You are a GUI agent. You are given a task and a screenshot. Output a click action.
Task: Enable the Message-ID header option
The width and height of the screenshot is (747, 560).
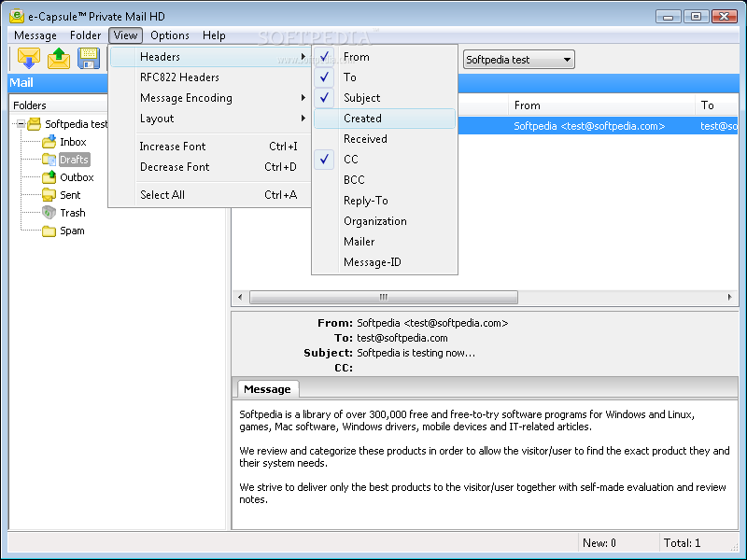[x=385, y=262]
